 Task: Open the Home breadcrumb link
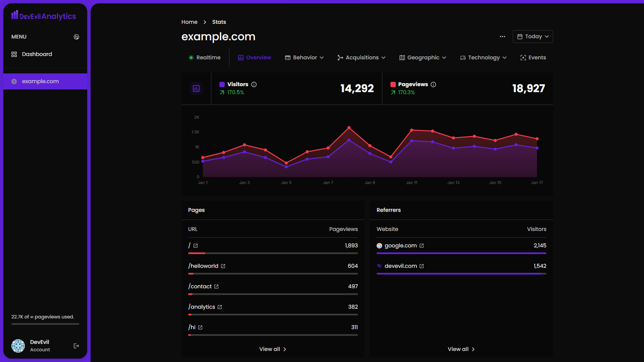pyautogui.click(x=190, y=22)
